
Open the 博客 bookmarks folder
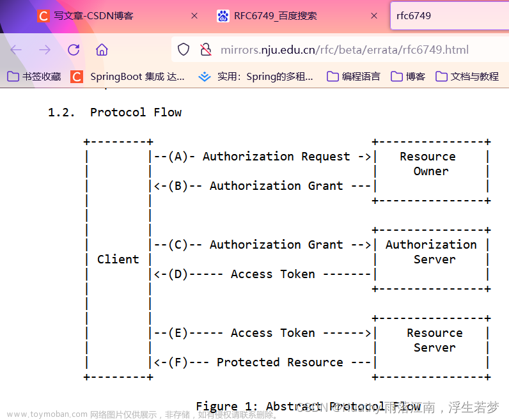[408, 77]
